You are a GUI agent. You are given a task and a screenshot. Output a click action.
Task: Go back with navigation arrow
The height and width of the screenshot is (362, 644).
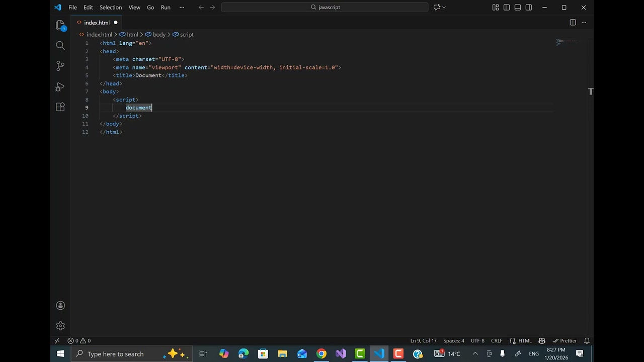pyautogui.click(x=201, y=8)
